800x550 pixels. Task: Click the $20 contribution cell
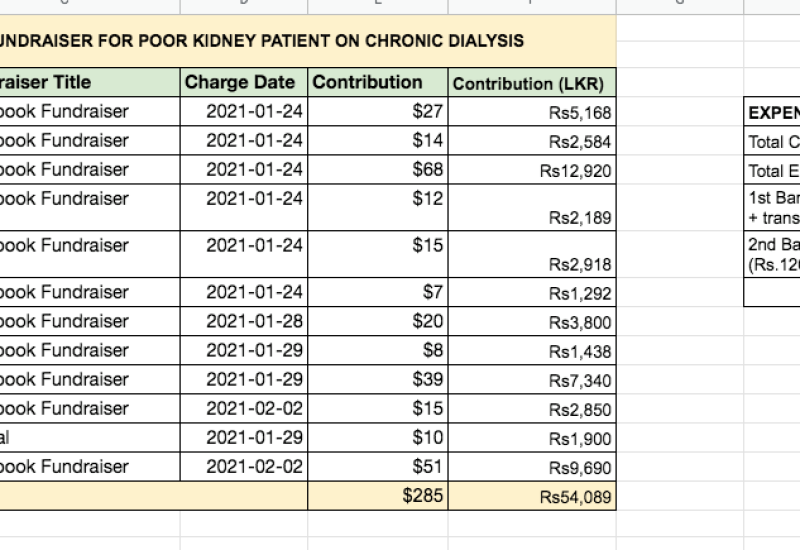[377, 321]
